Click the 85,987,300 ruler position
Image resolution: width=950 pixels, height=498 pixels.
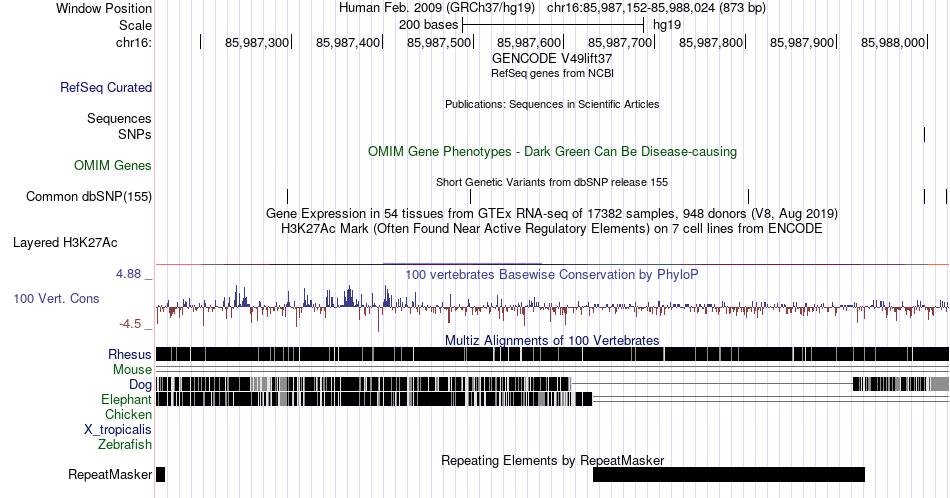[x=257, y=42]
